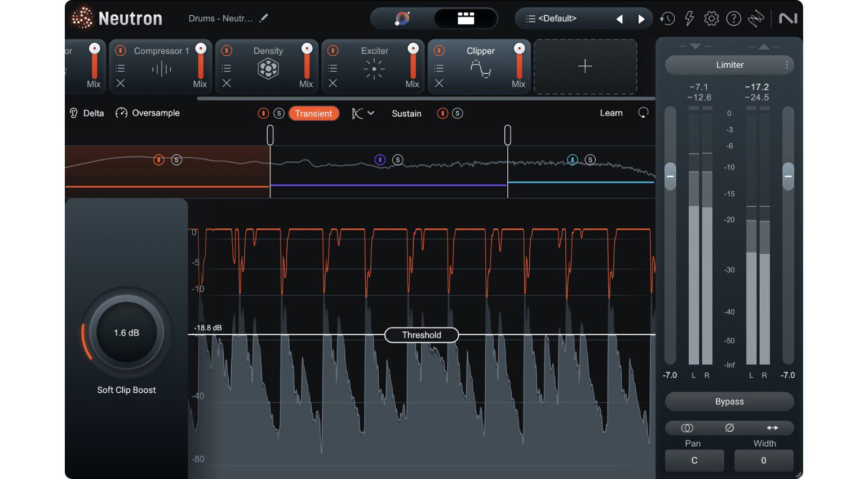Open the Limiter three-dot menu

tap(788, 65)
